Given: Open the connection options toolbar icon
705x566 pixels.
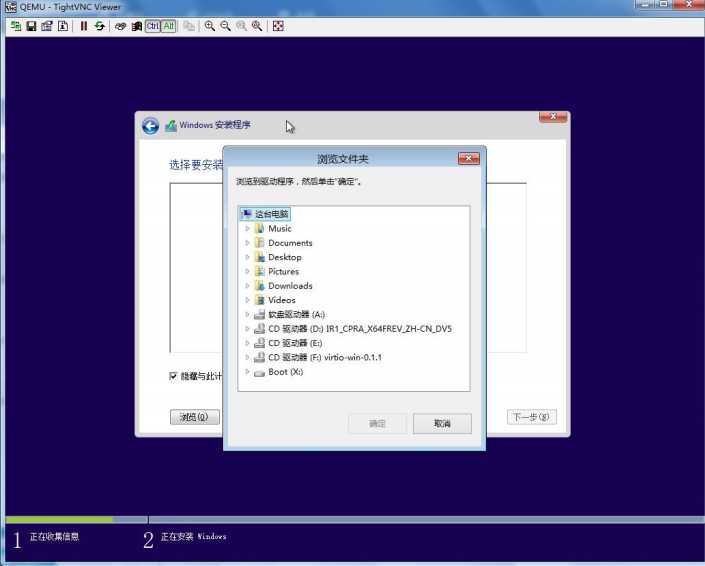Looking at the screenshot, I should click(47, 26).
